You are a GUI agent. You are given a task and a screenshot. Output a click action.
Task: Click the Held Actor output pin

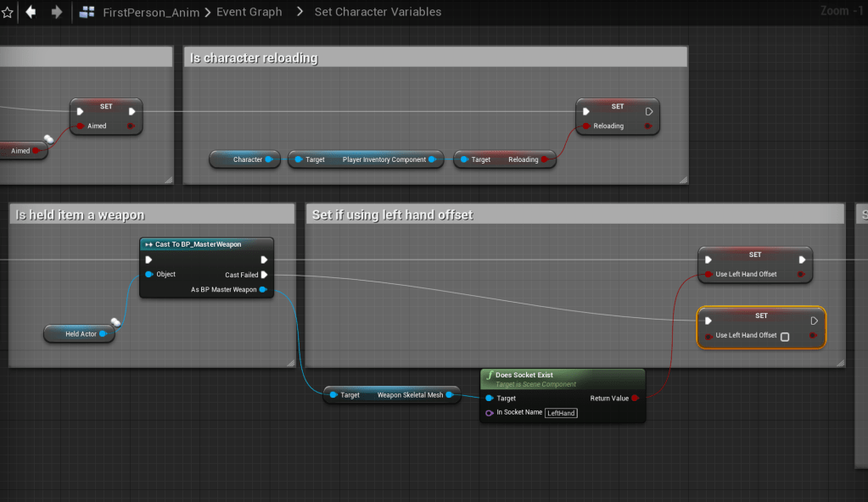pyautogui.click(x=104, y=334)
